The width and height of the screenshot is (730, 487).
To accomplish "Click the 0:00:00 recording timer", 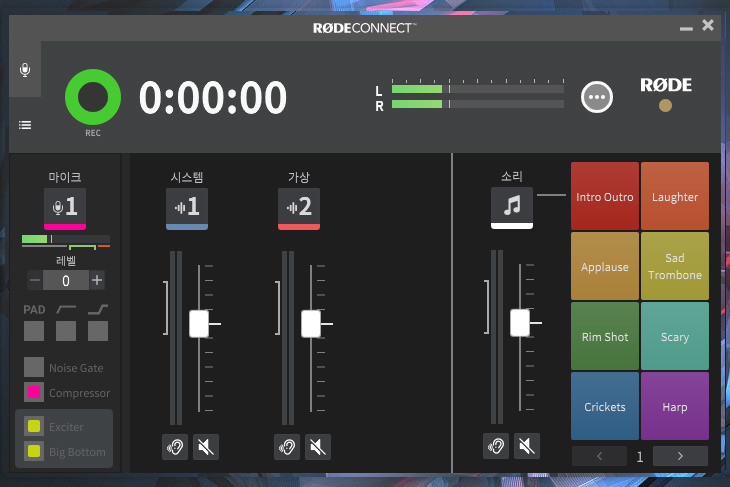I will (x=213, y=97).
